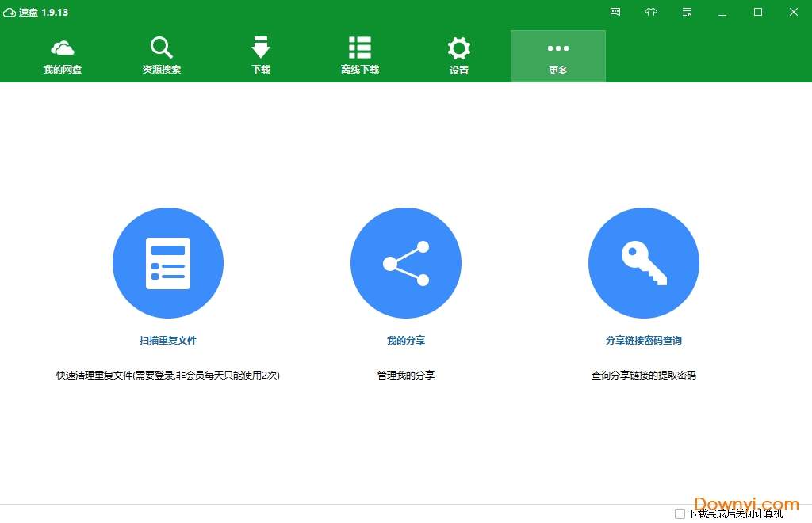The height and width of the screenshot is (523, 812).
Task: Click the 扫描重复文件 link
Action: (x=168, y=341)
